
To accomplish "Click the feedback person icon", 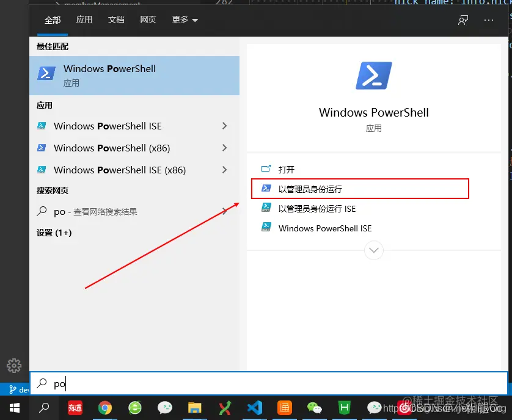I will click(x=463, y=20).
